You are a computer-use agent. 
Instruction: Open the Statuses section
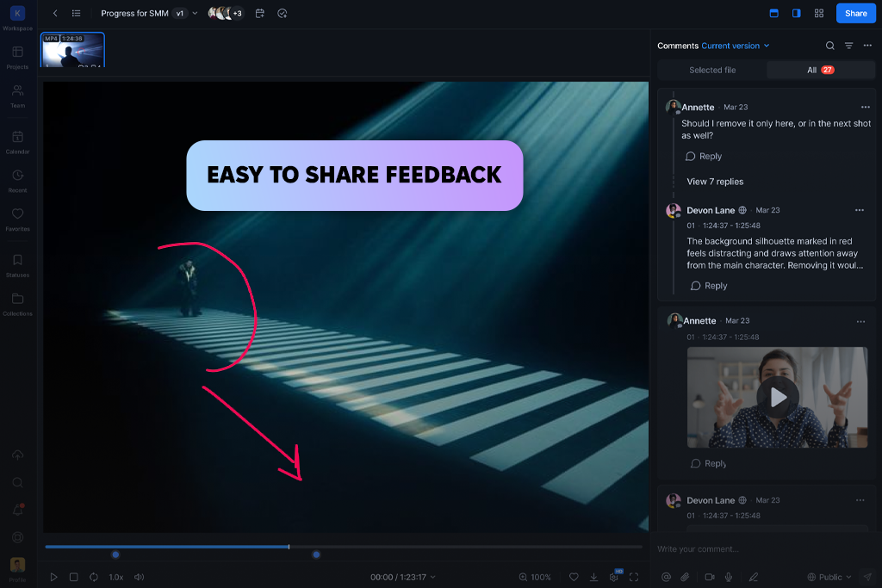click(17, 266)
